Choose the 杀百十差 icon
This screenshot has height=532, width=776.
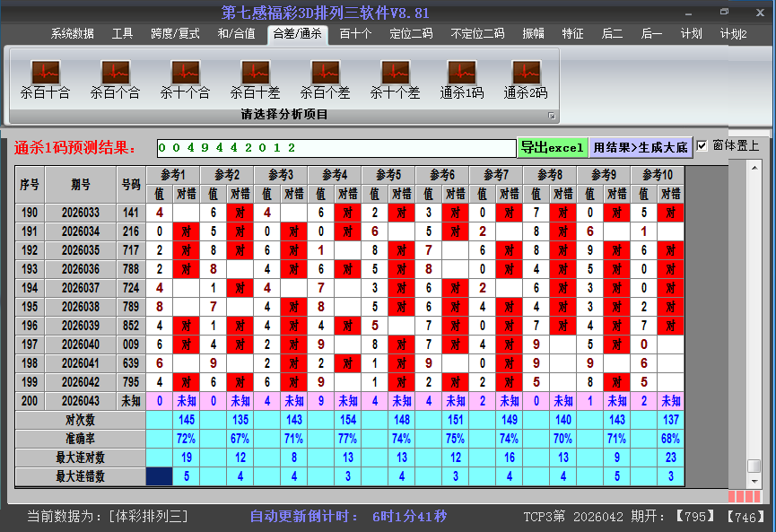(255, 79)
